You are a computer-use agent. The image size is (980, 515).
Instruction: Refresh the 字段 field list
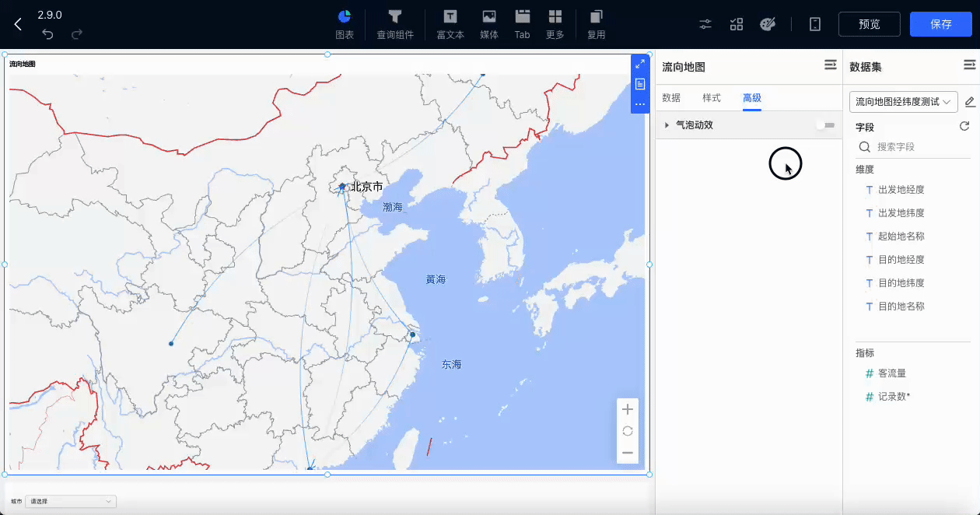964,126
